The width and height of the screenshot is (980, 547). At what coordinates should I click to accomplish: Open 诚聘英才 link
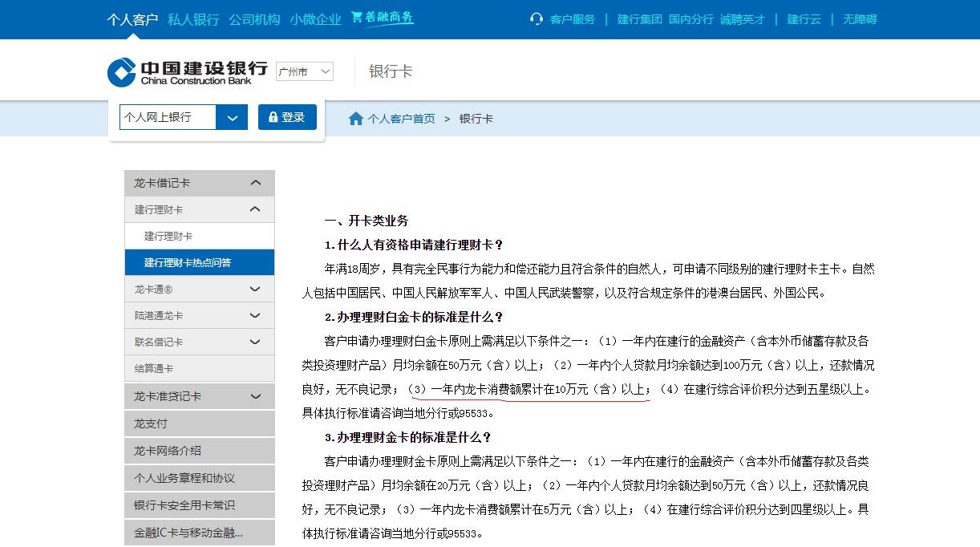(743, 19)
